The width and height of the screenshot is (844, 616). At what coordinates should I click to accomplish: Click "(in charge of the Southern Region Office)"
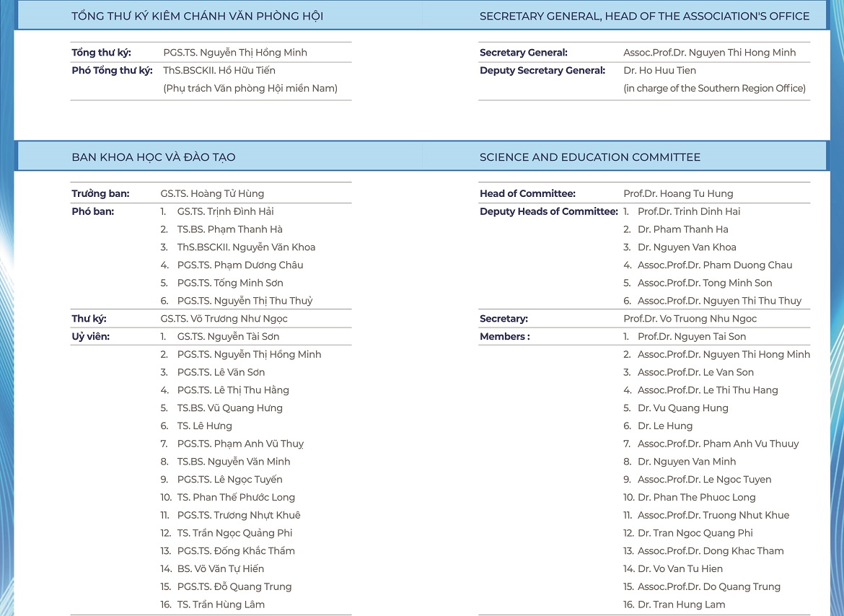click(714, 88)
